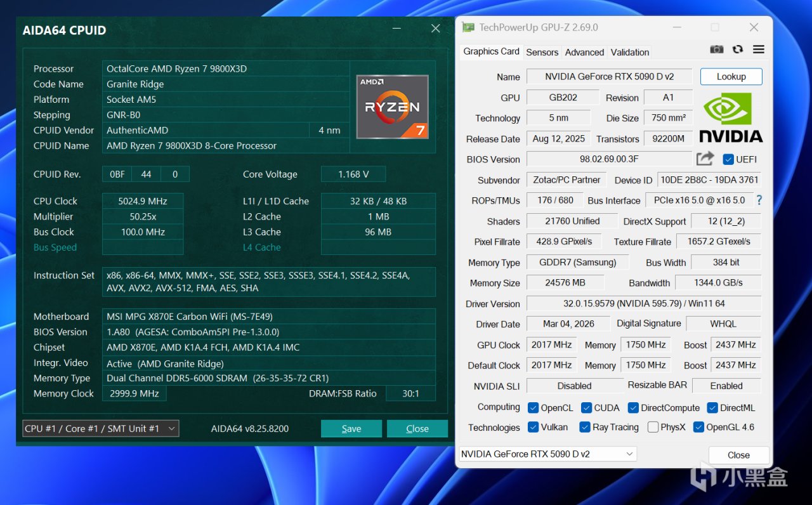Click the Processor value OctalCore AMD Ryzen 7 9800X3D
This screenshot has width=812, height=505.
coord(226,69)
